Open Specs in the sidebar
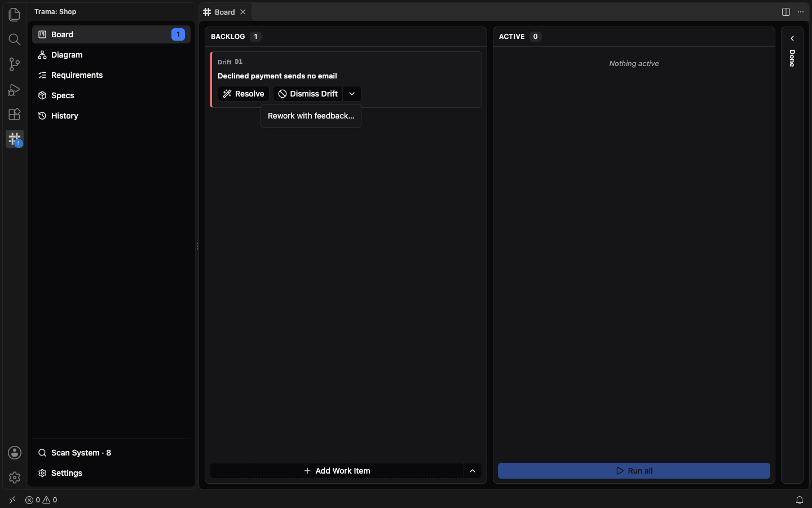This screenshot has width=812, height=508. pos(112,95)
